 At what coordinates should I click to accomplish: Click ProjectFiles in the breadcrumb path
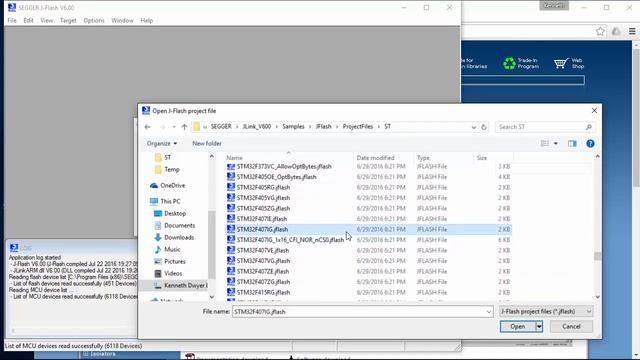(x=358, y=127)
